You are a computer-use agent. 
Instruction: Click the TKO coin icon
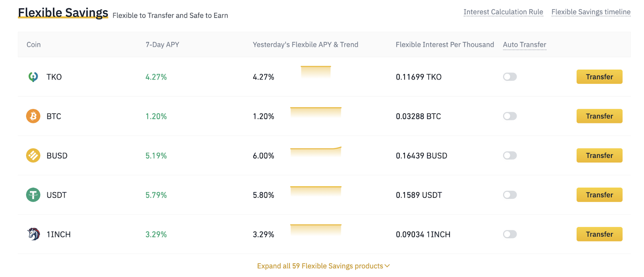click(x=33, y=77)
